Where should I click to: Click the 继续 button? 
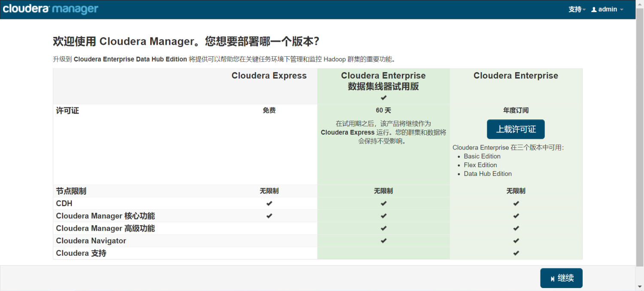pos(561,278)
